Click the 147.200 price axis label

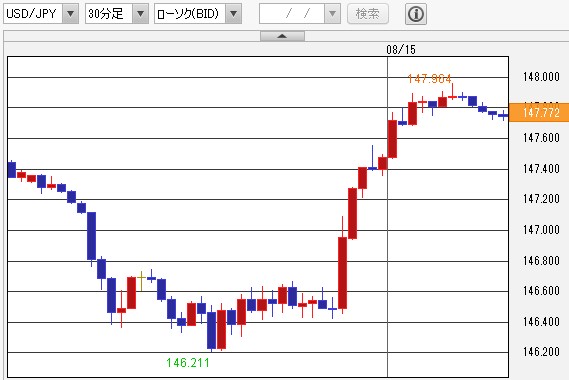(541, 199)
